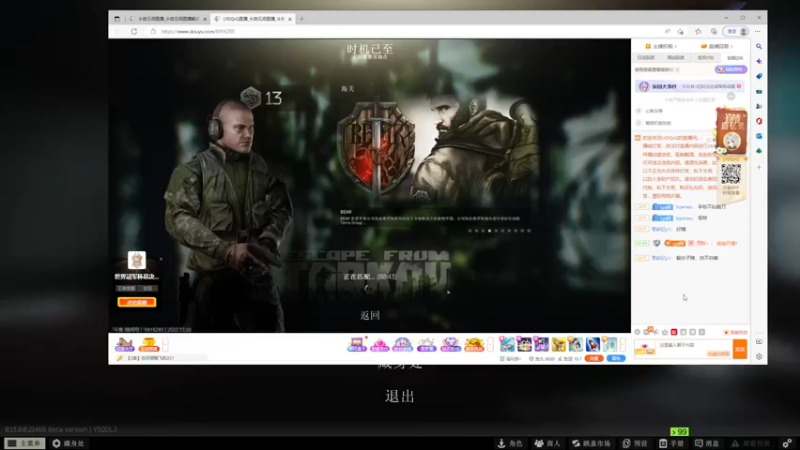This screenshot has height=450, width=800.
Task: Open the 角色 character tab
Action: click(510, 443)
